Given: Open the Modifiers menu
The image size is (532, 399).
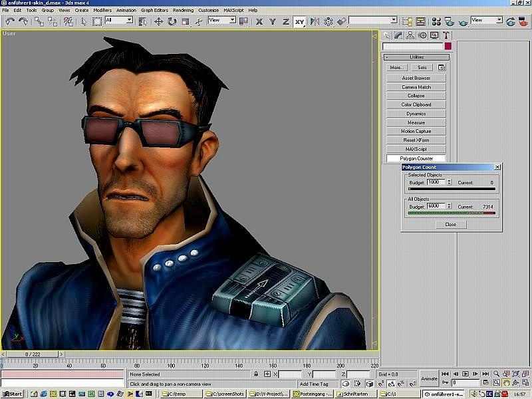Looking at the screenshot, I should click(102, 11).
